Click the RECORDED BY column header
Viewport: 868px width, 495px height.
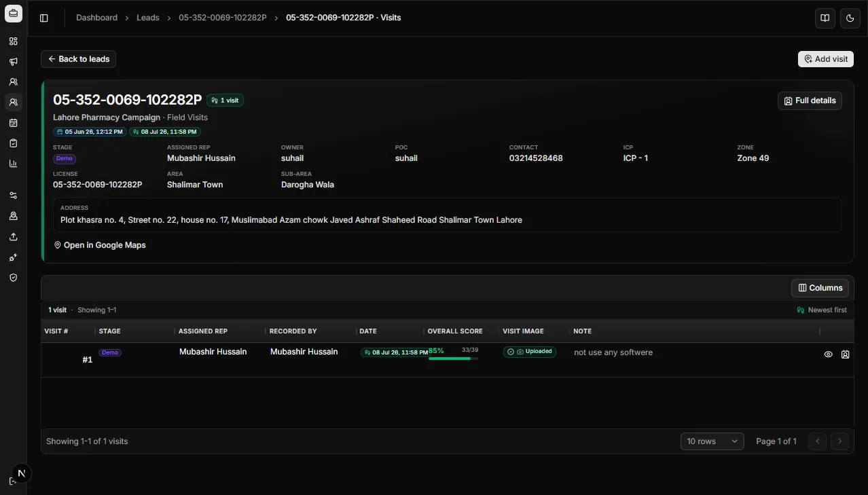(x=293, y=331)
